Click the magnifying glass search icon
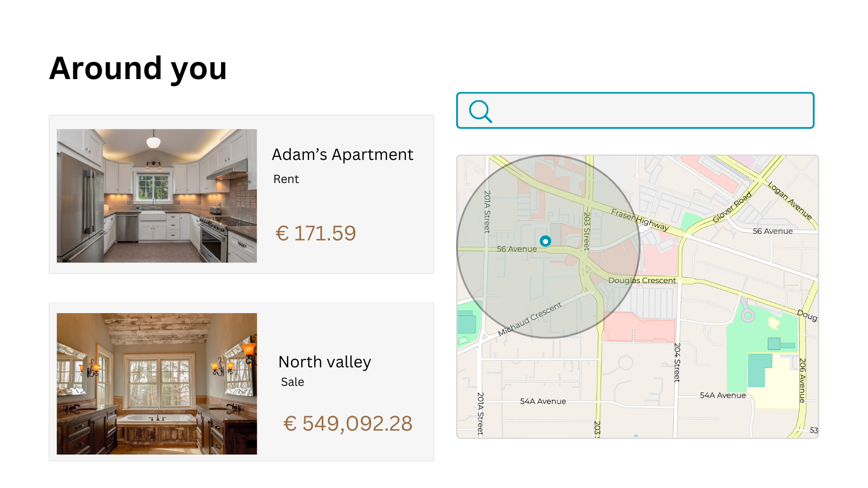The height and width of the screenshot is (488, 868). click(480, 111)
